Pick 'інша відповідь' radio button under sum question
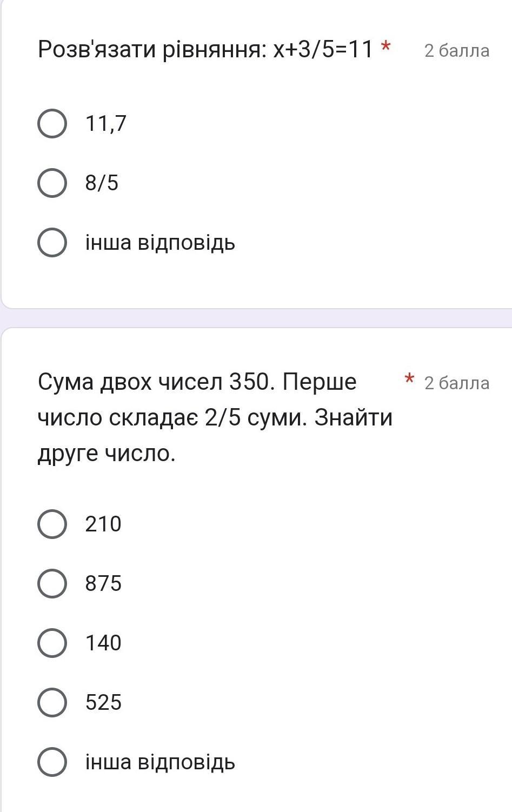Screen dimensions: 512x812 52,762
